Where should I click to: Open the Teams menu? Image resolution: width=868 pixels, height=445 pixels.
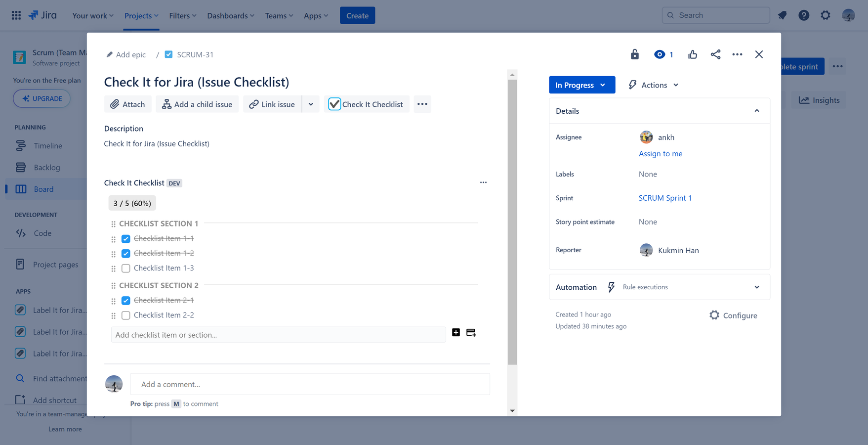pos(279,15)
